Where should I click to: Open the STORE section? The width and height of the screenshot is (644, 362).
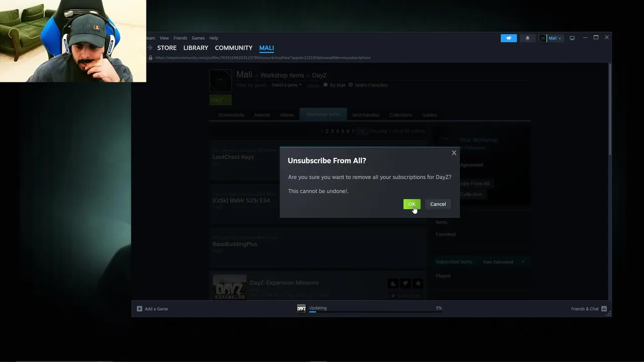tap(167, 48)
